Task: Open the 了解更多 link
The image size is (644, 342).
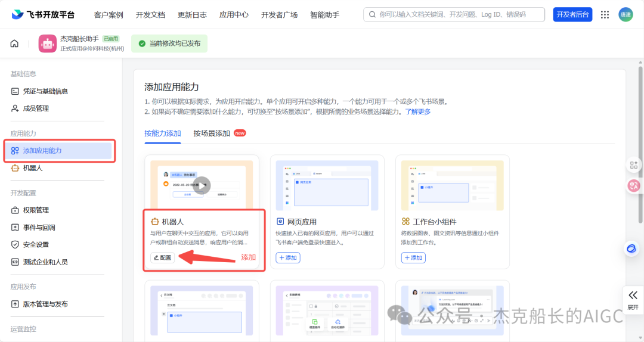Action: 417,111
